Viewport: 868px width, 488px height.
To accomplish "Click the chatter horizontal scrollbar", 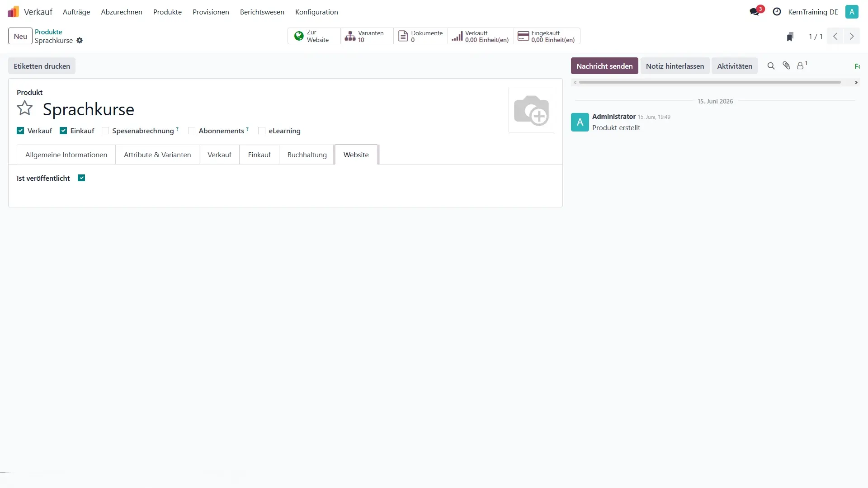I will pos(710,82).
